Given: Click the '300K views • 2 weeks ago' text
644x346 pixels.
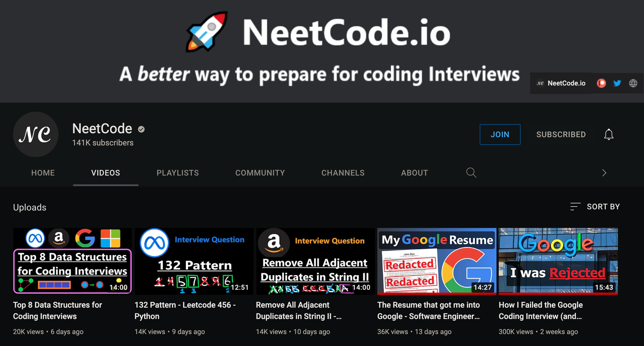Looking at the screenshot, I should point(538,332).
